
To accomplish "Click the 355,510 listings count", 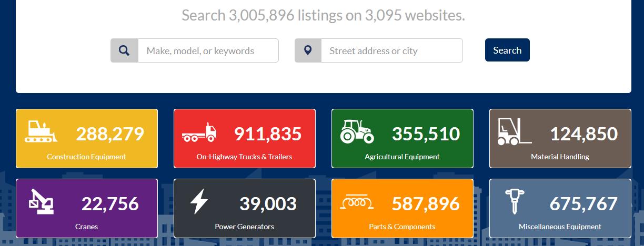I will 426,134.
